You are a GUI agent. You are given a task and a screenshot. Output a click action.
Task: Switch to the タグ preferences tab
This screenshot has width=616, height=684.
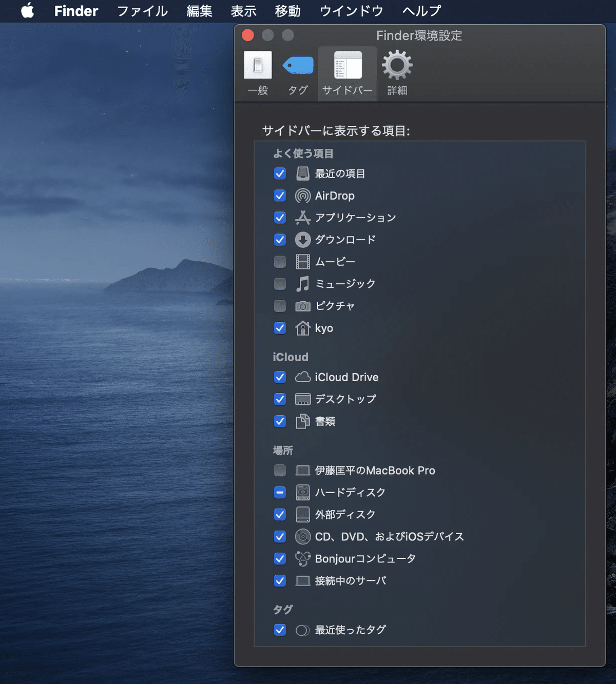298,73
